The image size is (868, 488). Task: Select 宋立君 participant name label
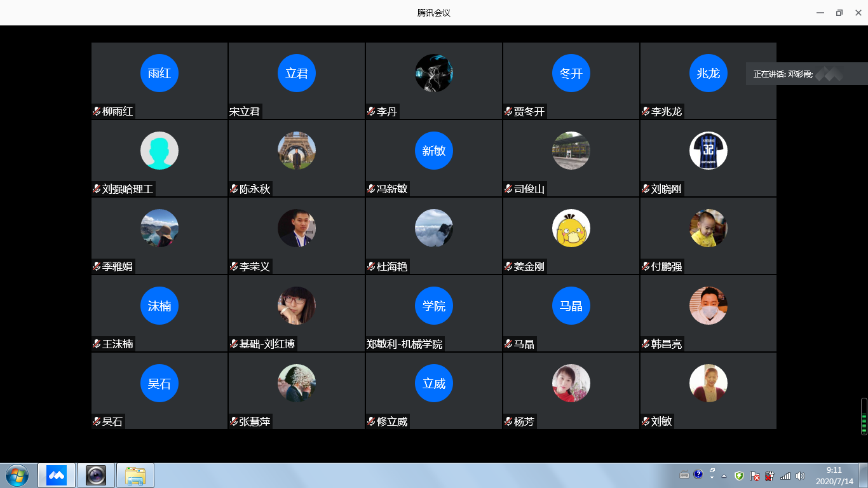tap(245, 112)
